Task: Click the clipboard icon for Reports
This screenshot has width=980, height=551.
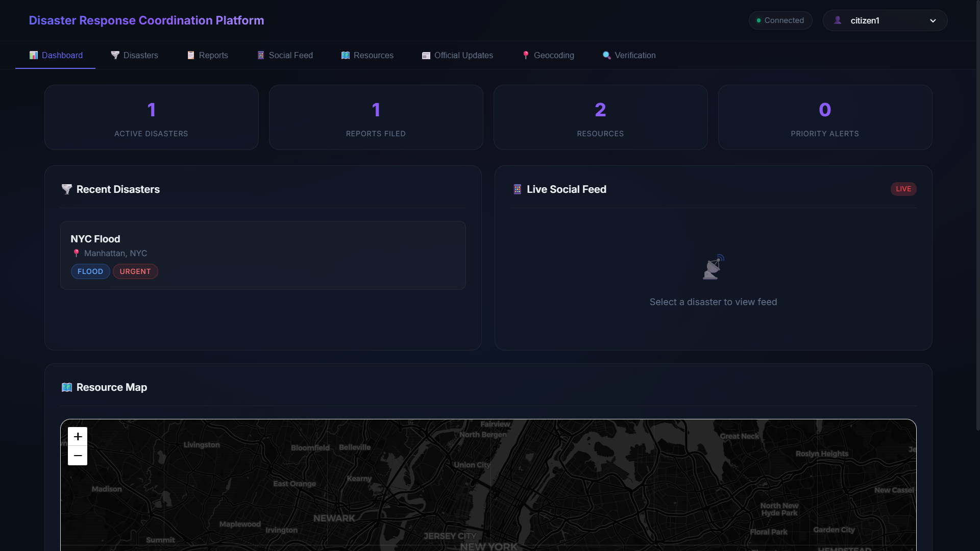Action: tap(191, 55)
